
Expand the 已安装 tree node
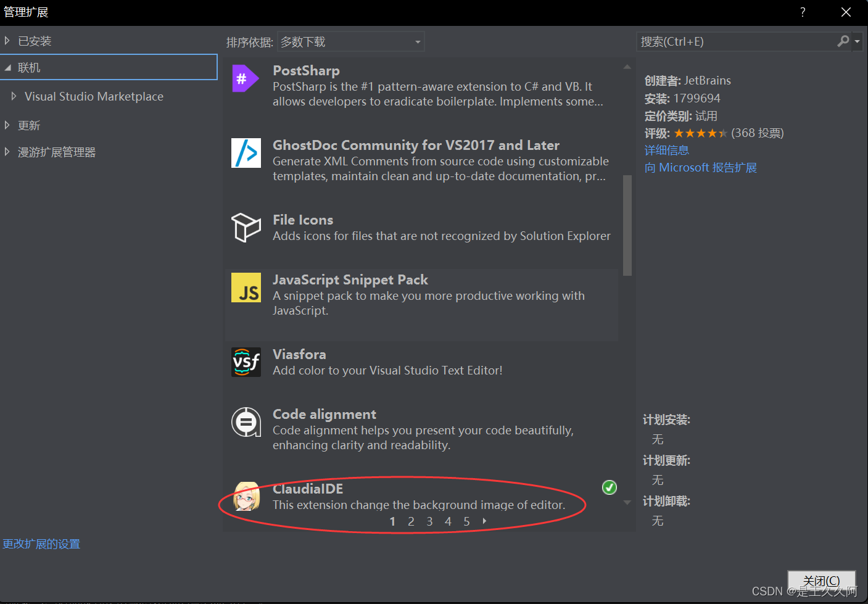[x=7, y=41]
